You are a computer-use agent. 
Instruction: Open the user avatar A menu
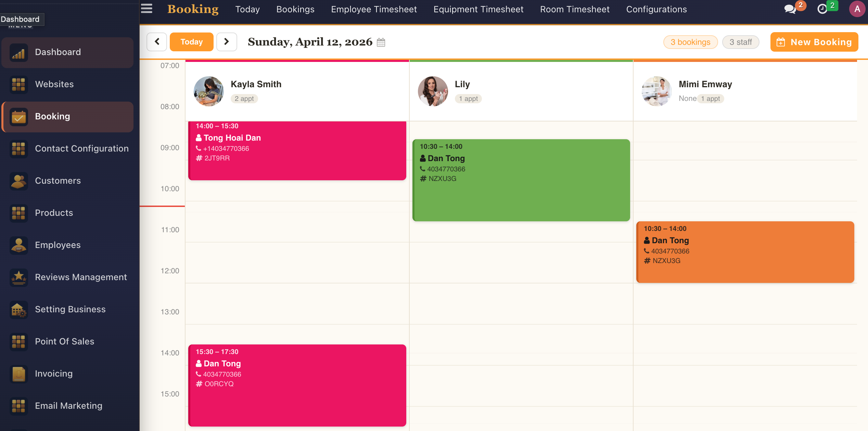[857, 9]
